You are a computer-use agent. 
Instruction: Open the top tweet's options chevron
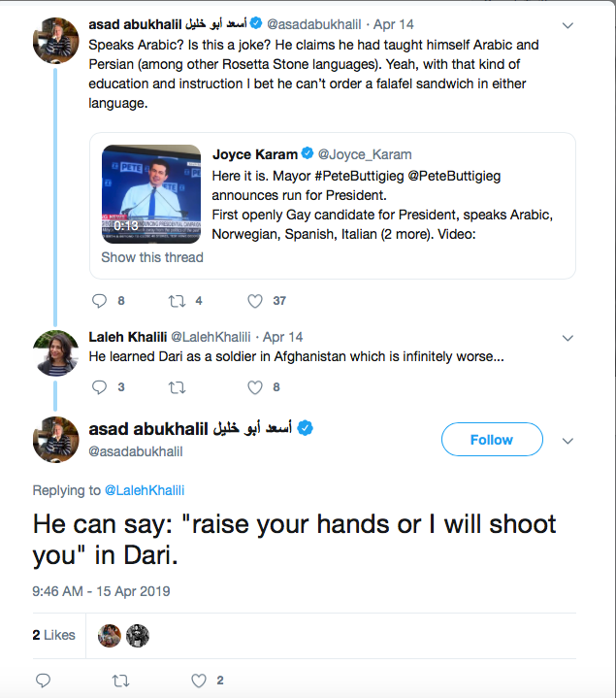click(567, 23)
